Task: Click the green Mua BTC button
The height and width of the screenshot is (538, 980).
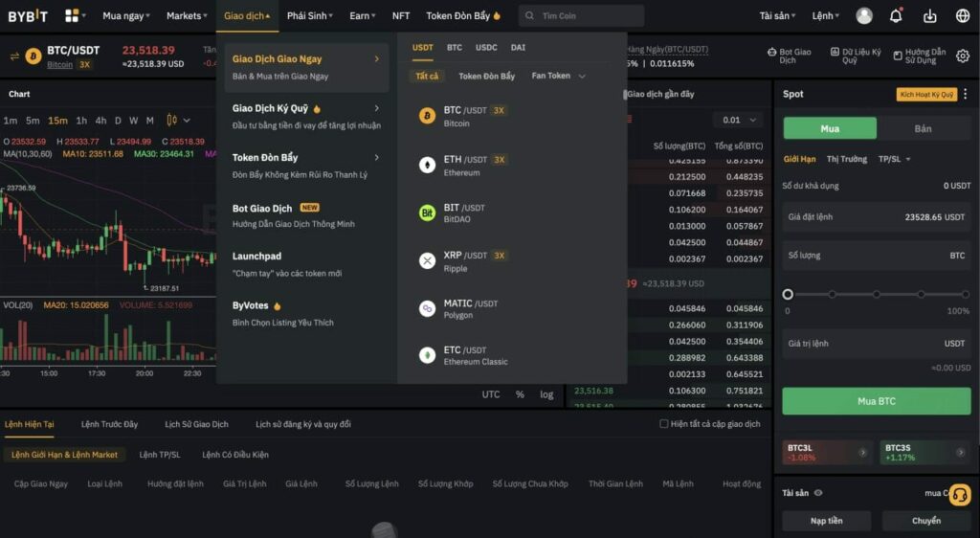Action: [x=877, y=401]
